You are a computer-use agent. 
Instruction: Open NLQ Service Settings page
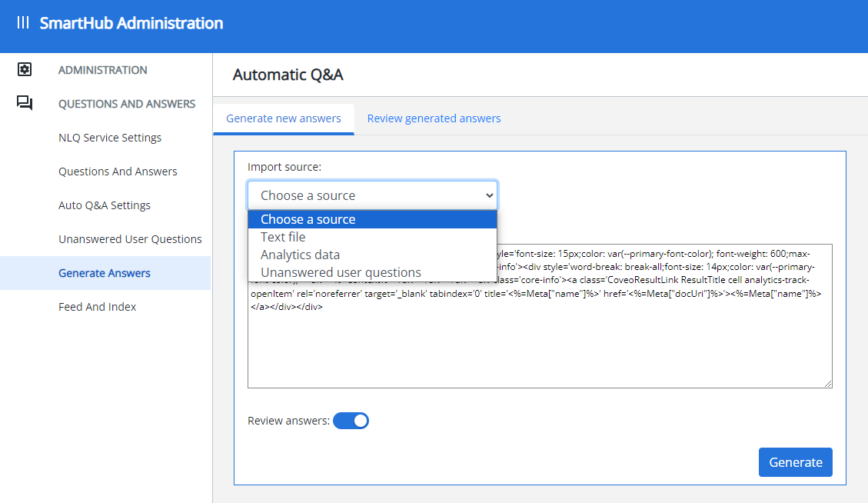pyautogui.click(x=110, y=138)
